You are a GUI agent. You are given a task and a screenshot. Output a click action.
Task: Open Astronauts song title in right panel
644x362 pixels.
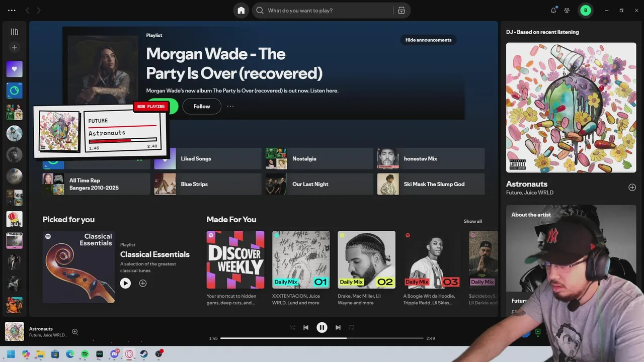click(527, 184)
